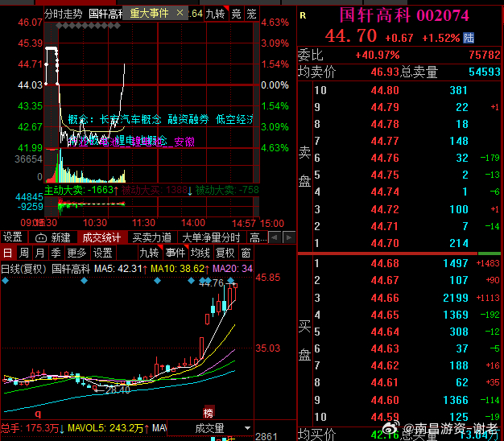Click sell level 1 price 44.70

tap(385, 243)
